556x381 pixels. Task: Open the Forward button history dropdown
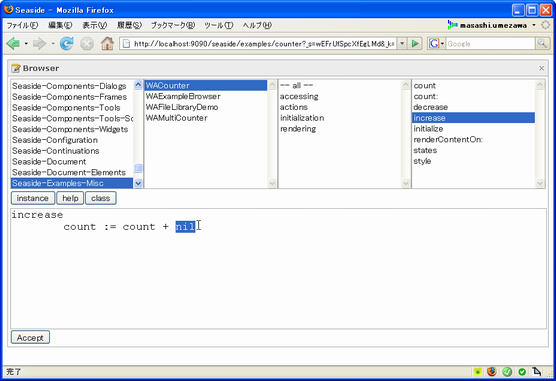coord(52,44)
